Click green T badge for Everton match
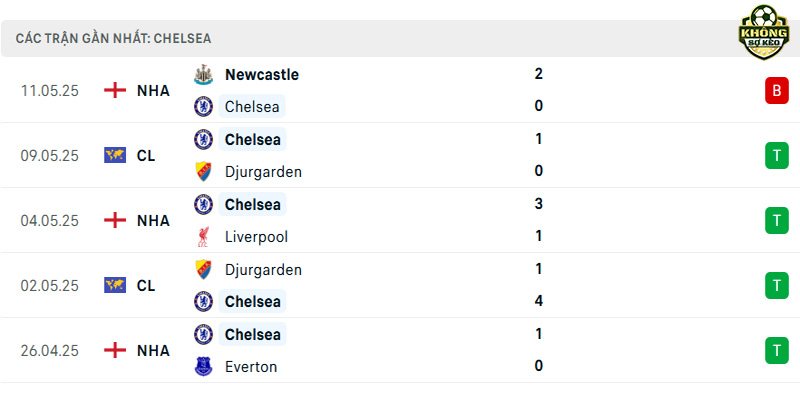This screenshot has height=400, width=800. [x=777, y=351]
